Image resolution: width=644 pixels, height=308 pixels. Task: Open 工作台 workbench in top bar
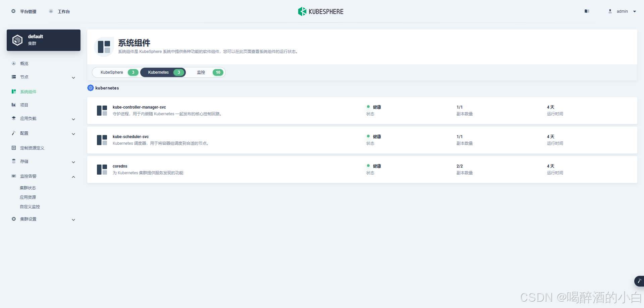(60, 11)
